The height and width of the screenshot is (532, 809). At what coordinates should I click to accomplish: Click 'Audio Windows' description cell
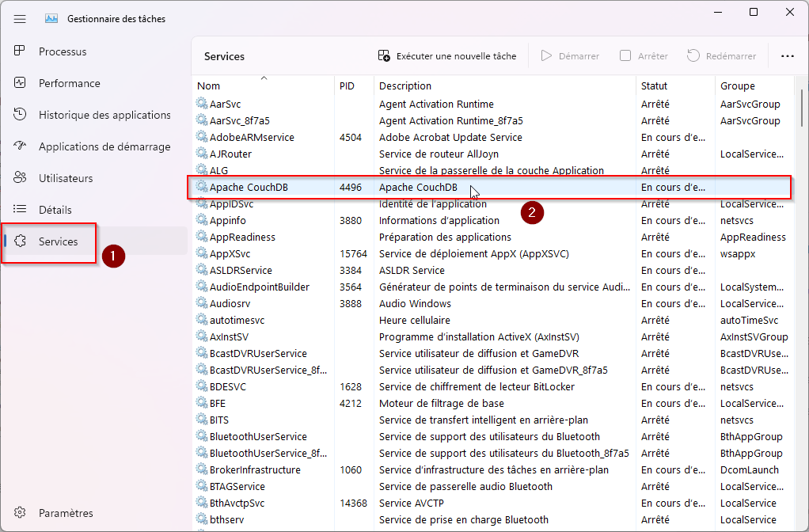(415, 303)
